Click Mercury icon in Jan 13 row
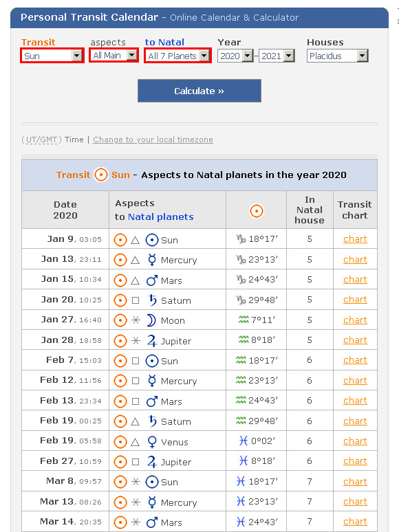 152,260
